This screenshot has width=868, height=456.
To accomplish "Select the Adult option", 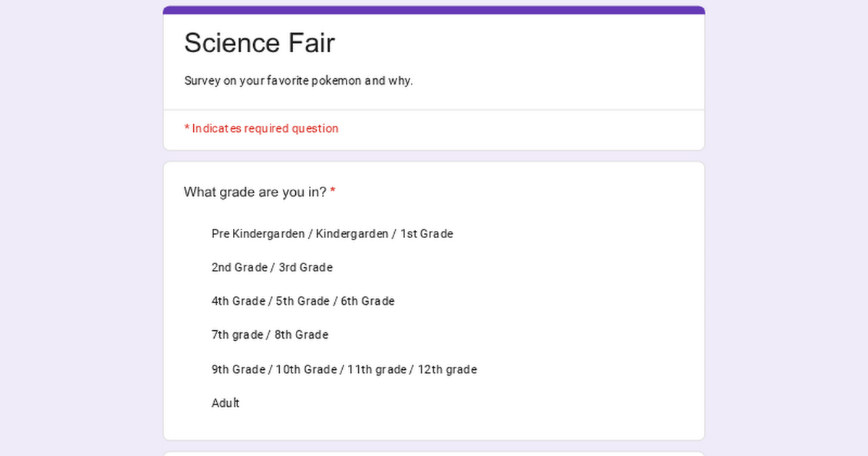I will [x=225, y=403].
